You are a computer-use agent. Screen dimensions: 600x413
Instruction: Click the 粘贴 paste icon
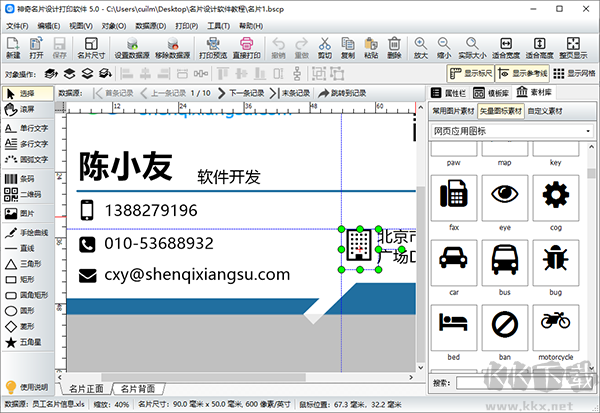coord(371,48)
